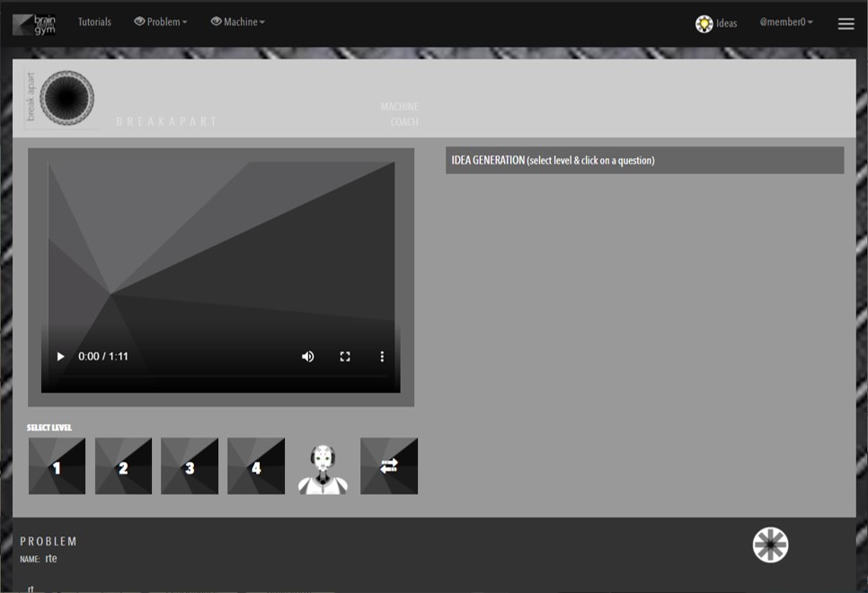
Task: Click the BREAKAPART title text
Action: tap(166, 122)
